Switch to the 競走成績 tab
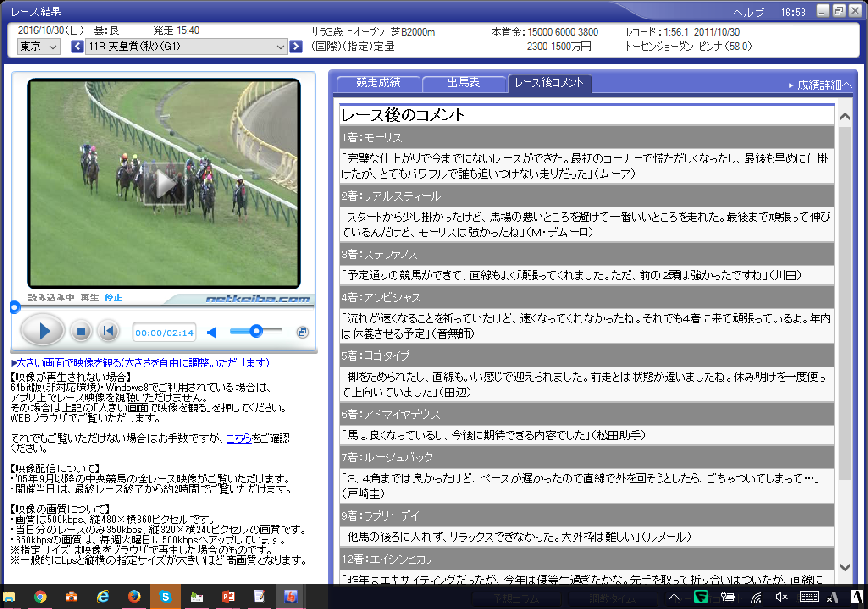The height and width of the screenshot is (609, 868). tap(378, 83)
